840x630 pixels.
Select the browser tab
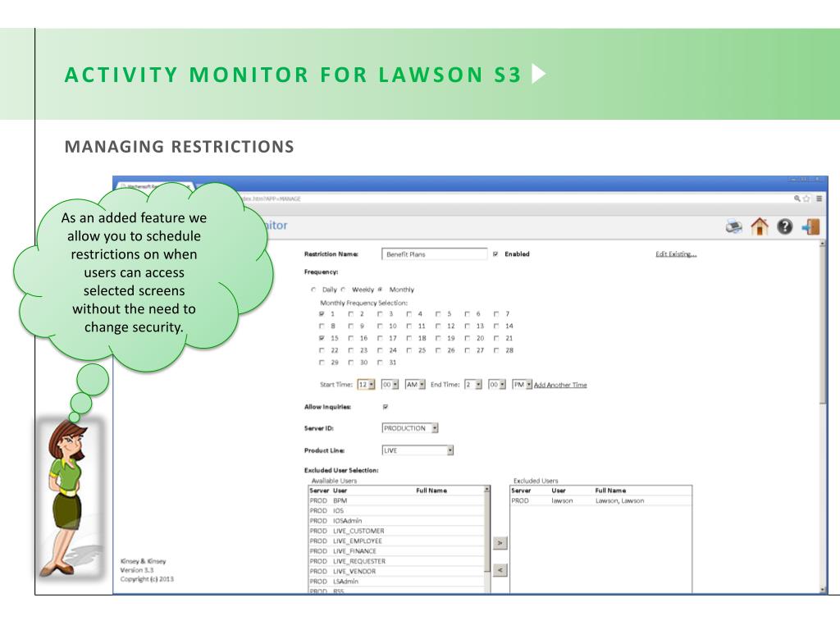click(155, 186)
